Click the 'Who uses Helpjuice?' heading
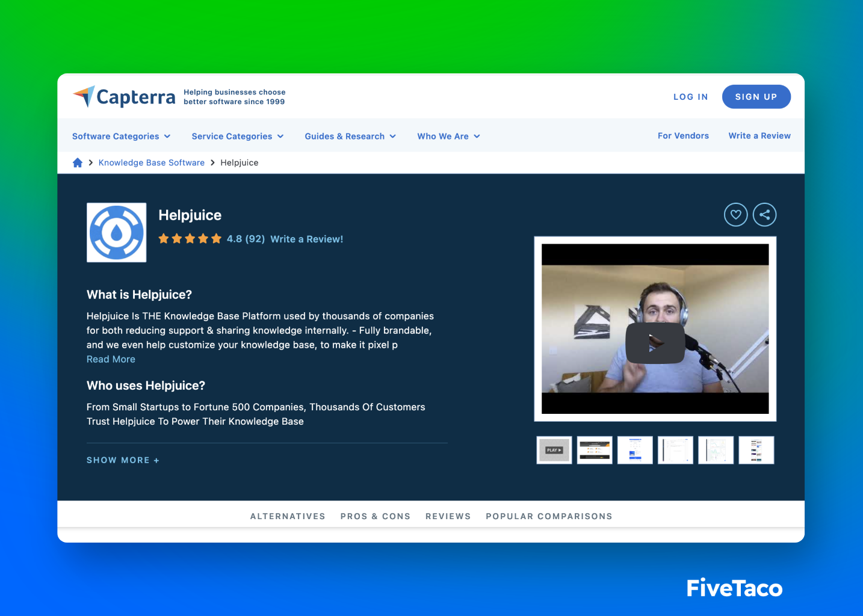The image size is (863, 616). pyautogui.click(x=146, y=386)
